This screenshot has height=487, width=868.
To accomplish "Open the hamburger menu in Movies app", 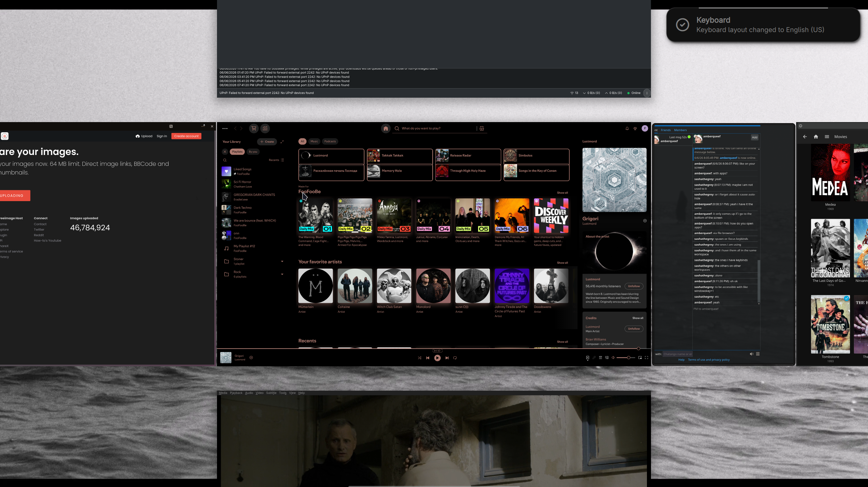I will coord(827,137).
